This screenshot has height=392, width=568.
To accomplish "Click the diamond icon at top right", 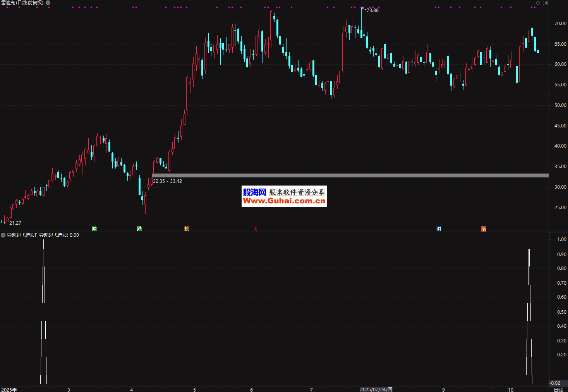I will click(538, 3).
